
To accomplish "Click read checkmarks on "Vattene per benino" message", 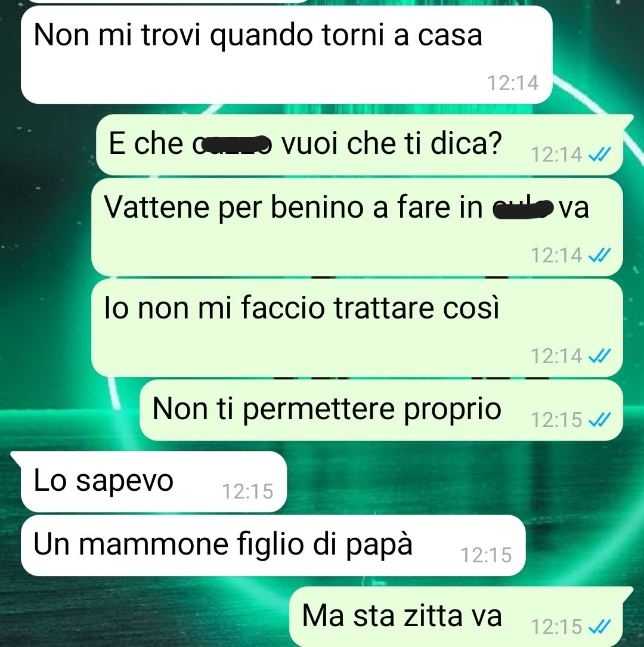I will click(x=599, y=255).
